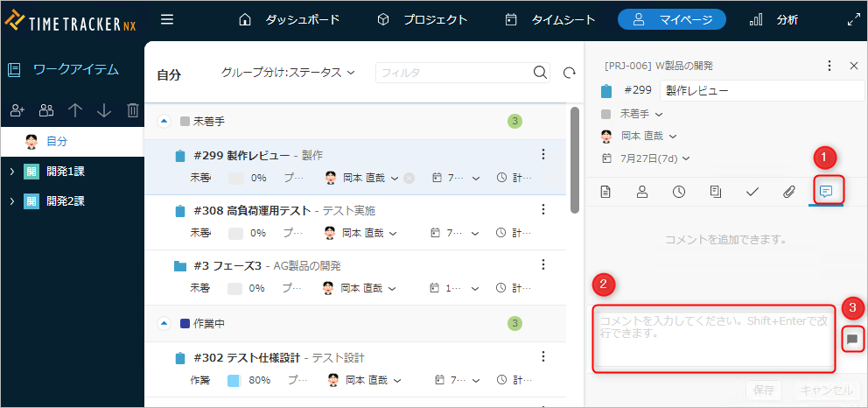Click the add user icon in the sidebar
868x408 pixels.
coord(17,110)
